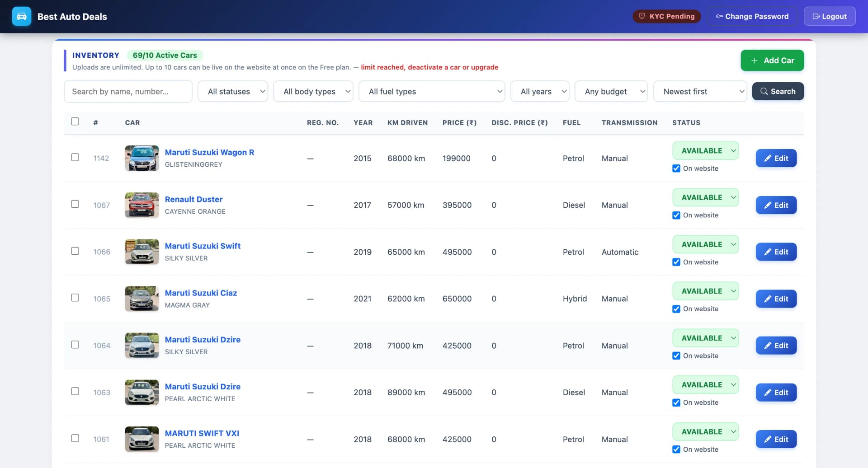Screen dimensions: 868x468
Task: Click the KYC Pending shield badge
Action: point(666,16)
